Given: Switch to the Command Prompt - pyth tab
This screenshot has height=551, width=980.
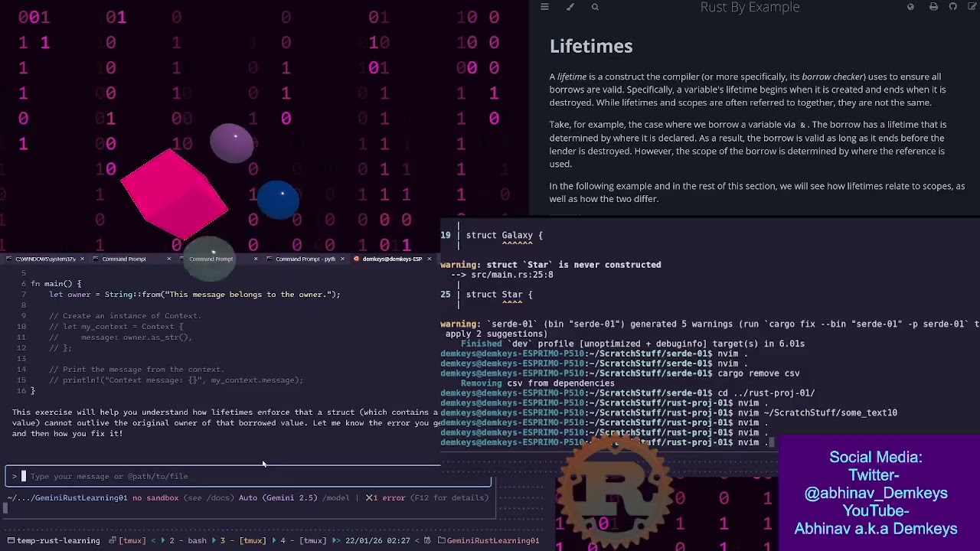Looking at the screenshot, I should tap(305, 259).
